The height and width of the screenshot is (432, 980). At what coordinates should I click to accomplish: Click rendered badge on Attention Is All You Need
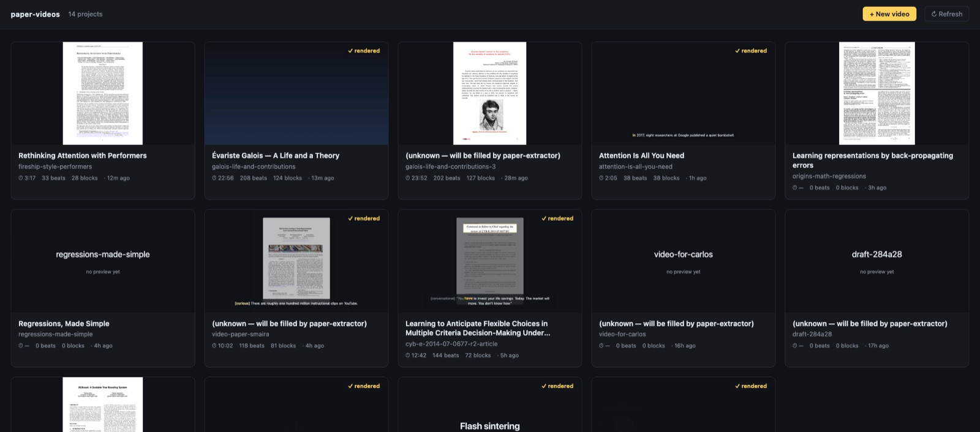[751, 51]
